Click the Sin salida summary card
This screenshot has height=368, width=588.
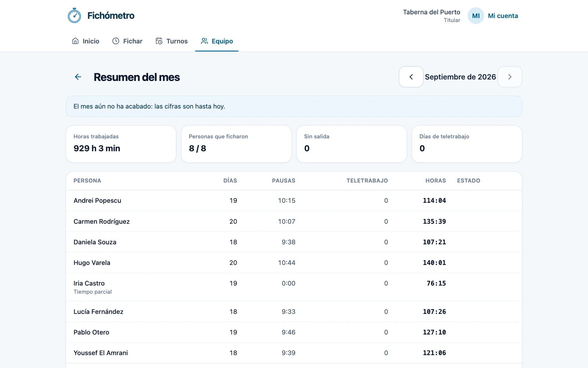pos(352,144)
